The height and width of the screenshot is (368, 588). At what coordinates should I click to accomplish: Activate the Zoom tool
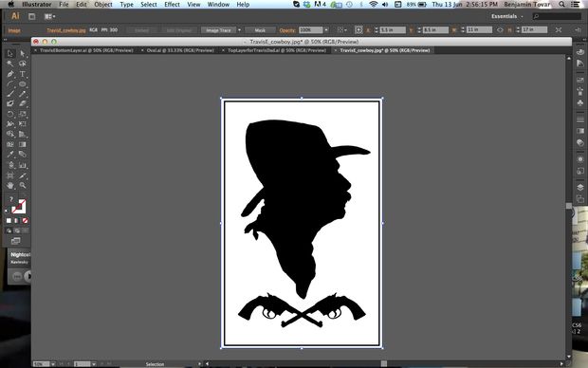[23, 185]
